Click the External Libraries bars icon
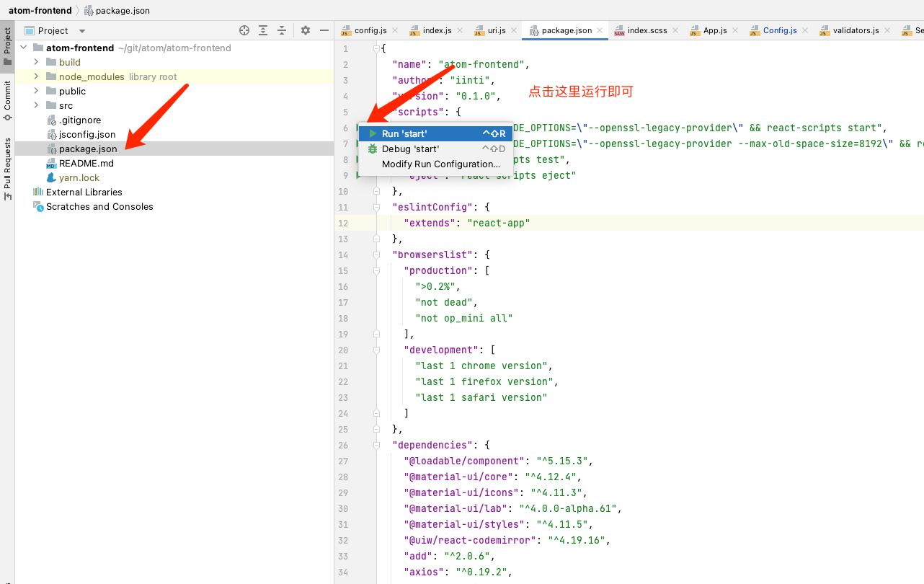Screen dimensions: 924x584 38,192
